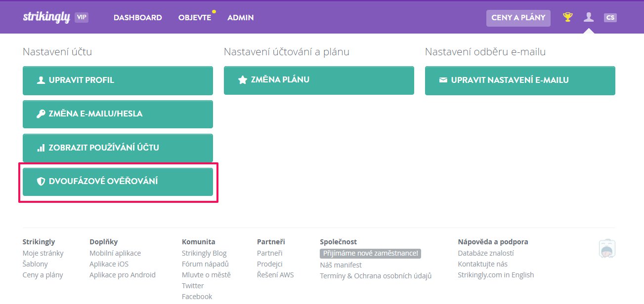Image resolution: width=644 pixels, height=304 pixels.
Task: Click Změna e-mailu/hesla button
Action: [x=118, y=114]
